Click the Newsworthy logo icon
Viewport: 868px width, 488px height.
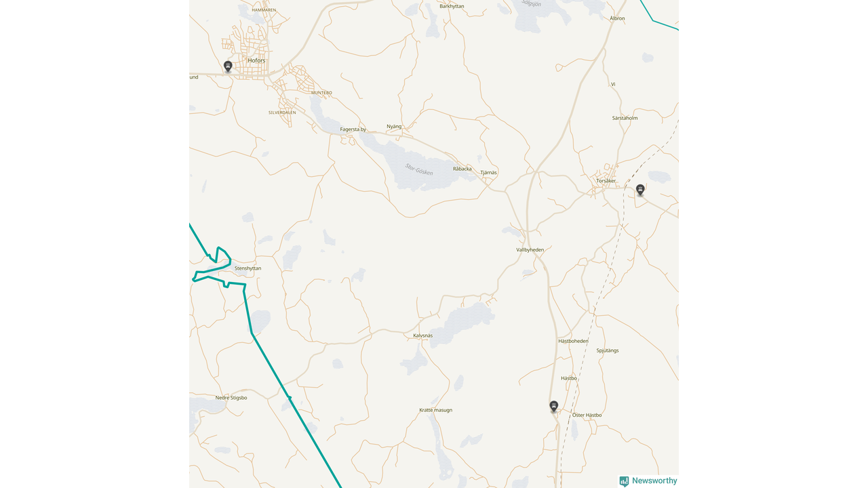[x=624, y=481]
